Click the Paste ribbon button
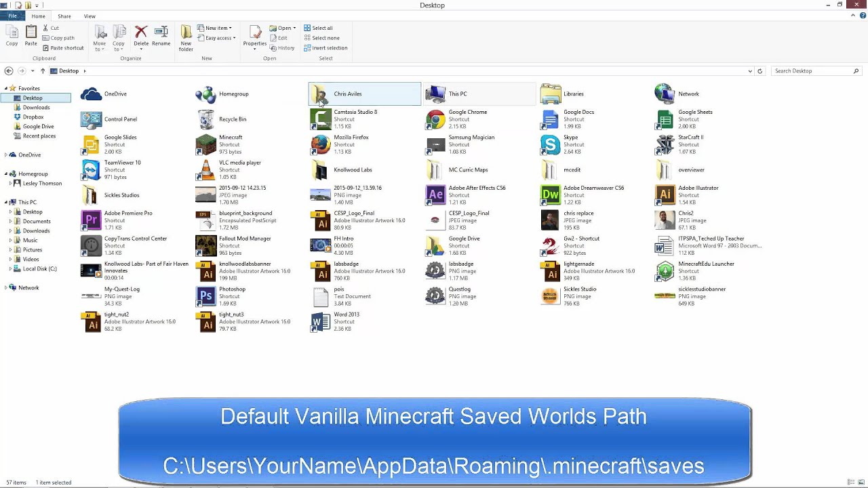 [31, 36]
